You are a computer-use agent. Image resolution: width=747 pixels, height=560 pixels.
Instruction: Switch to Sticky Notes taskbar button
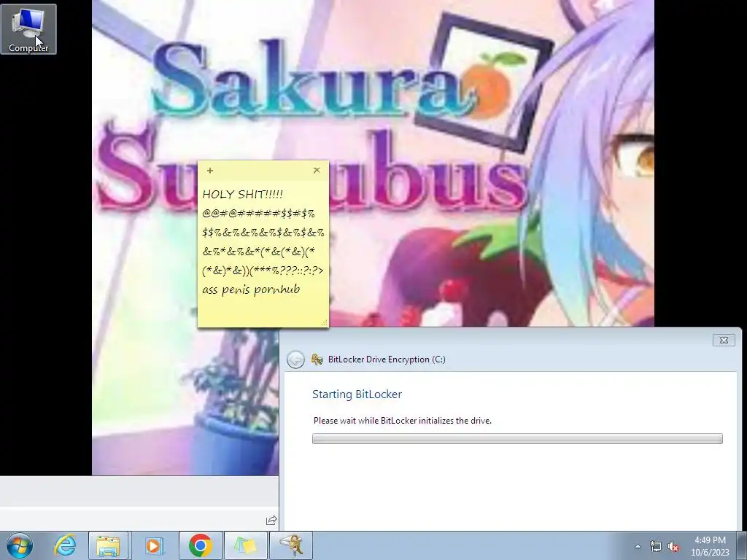tap(245, 545)
